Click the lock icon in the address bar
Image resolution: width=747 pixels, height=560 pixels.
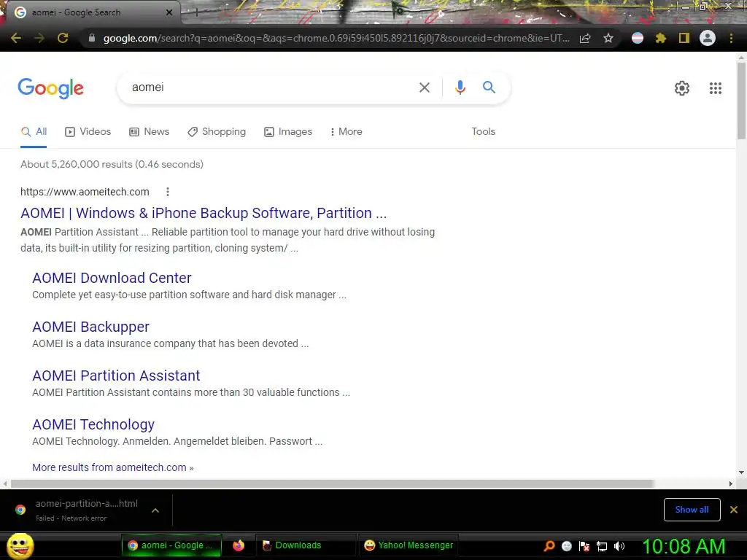92,38
